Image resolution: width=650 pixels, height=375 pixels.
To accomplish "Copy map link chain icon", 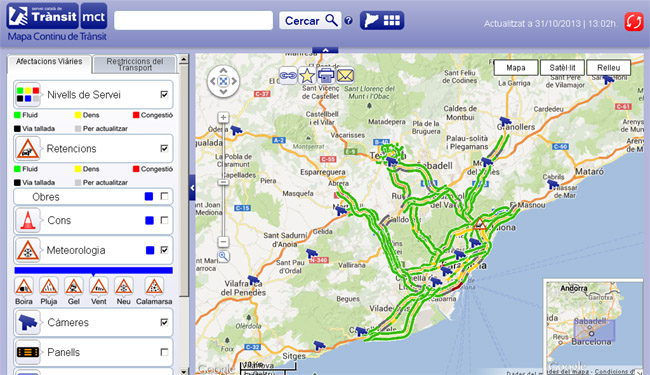I will [288, 76].
